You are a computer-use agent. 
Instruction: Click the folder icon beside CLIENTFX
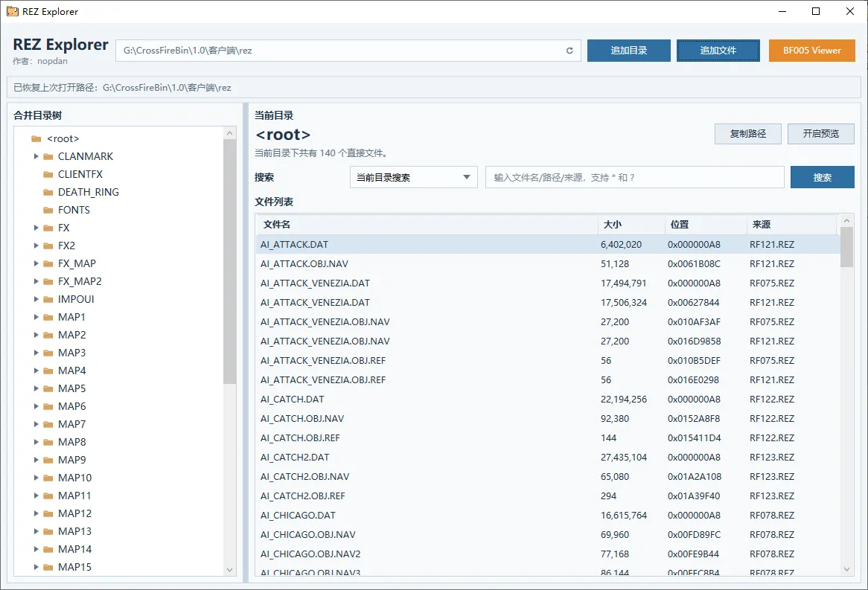click(x=48, y=174)
